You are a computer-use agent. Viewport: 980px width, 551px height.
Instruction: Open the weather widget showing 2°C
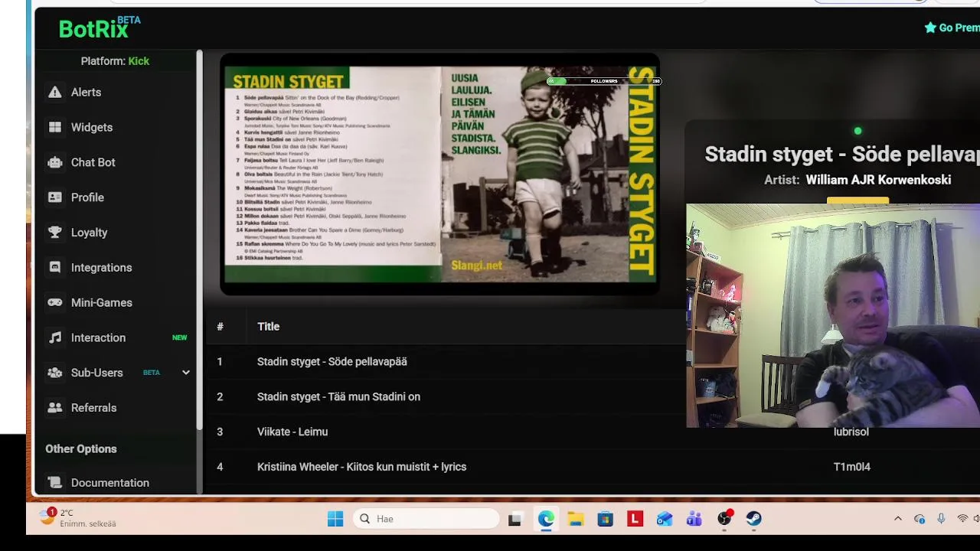click(x=78, y=518)
